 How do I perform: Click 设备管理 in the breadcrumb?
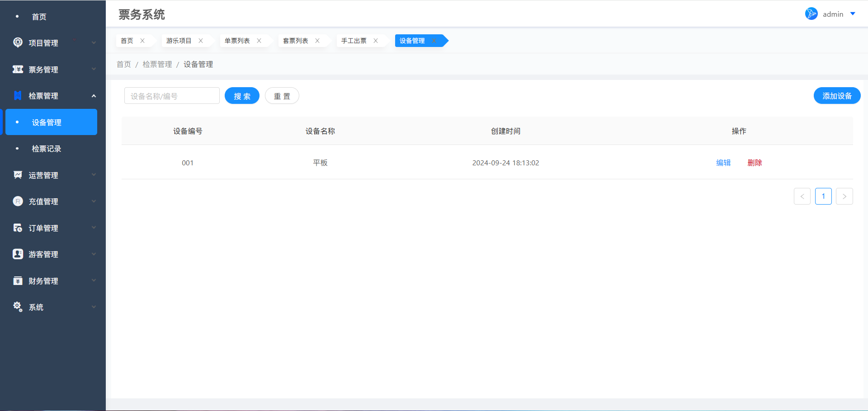click(x=198, y=64)
